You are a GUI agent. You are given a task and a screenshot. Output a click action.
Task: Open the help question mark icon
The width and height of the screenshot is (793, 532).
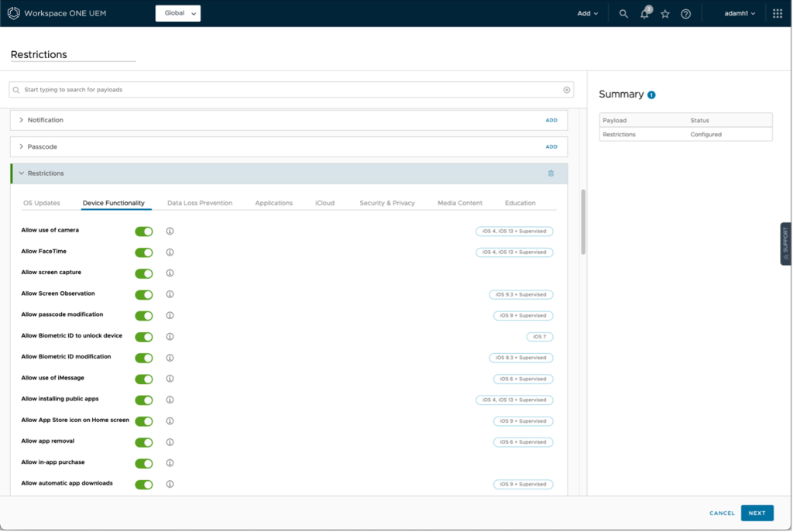[685, 14]
